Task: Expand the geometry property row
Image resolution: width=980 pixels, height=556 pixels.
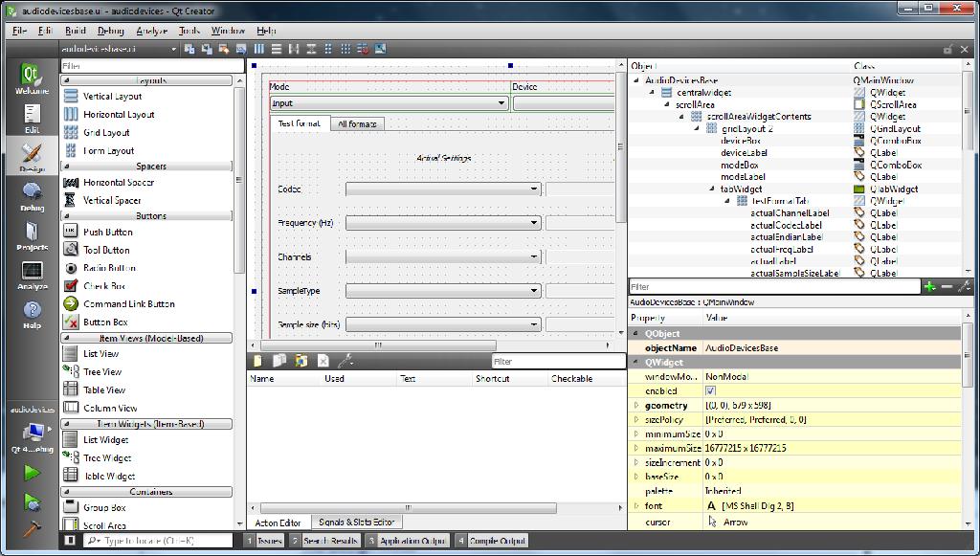Action: 636,406
